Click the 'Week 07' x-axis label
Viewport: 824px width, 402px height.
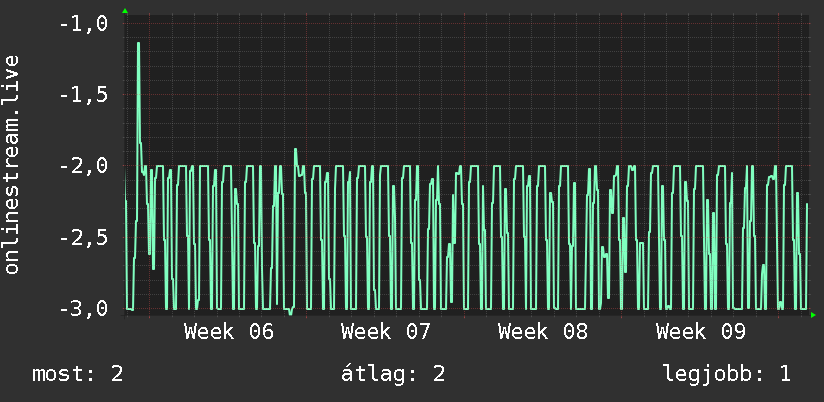pos(386,332)
